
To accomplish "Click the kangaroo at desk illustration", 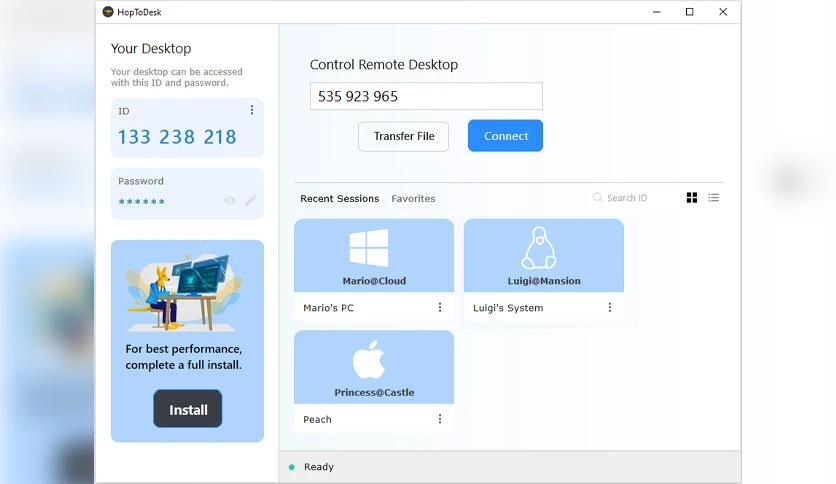I will (183, 292).
